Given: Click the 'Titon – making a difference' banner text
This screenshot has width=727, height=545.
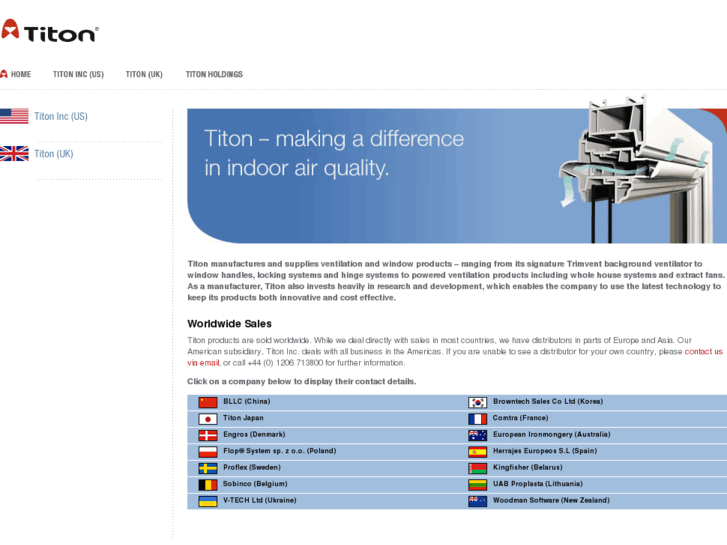Looking at the screenshot, I should [x=334, y=153].
